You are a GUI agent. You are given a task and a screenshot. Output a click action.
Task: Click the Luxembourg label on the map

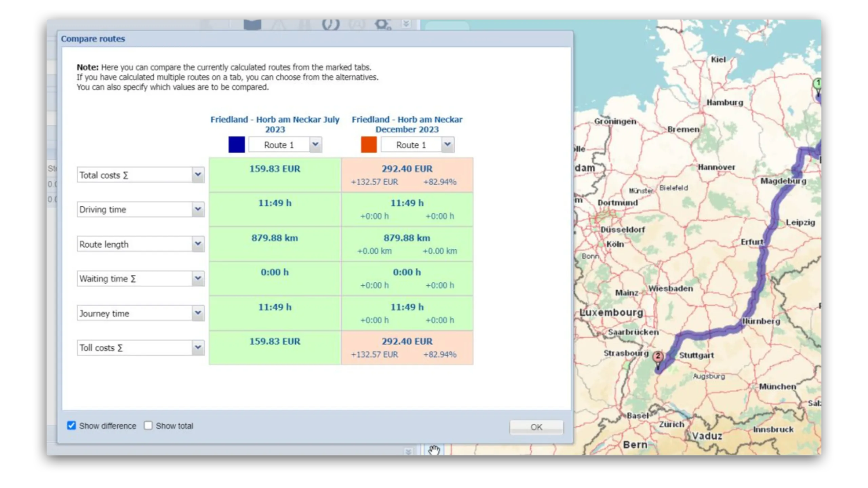[611, 312]
